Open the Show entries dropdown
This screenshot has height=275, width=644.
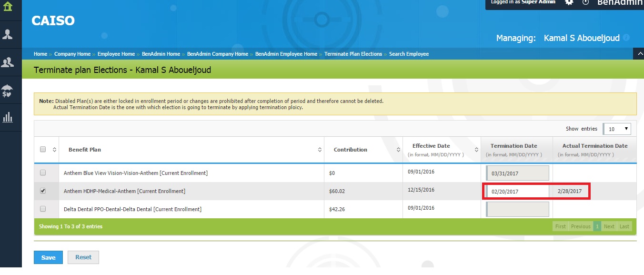(x=617, y=129)
